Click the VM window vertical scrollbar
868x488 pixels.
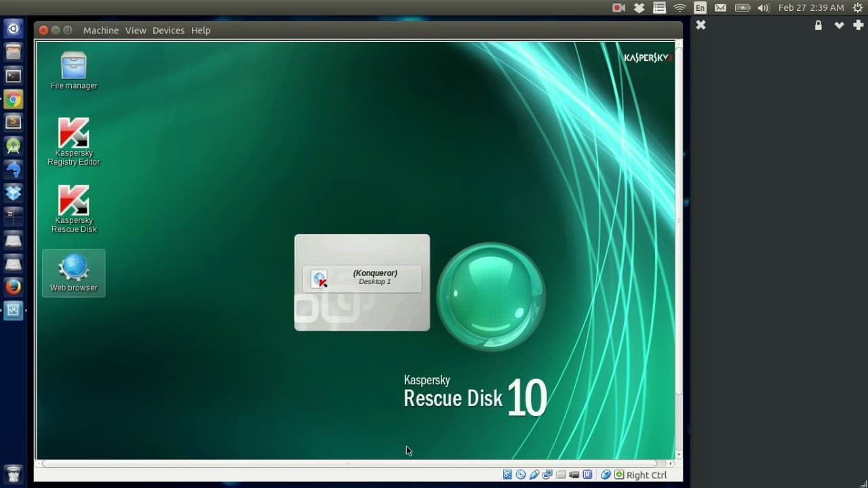[x=679, y=220]
